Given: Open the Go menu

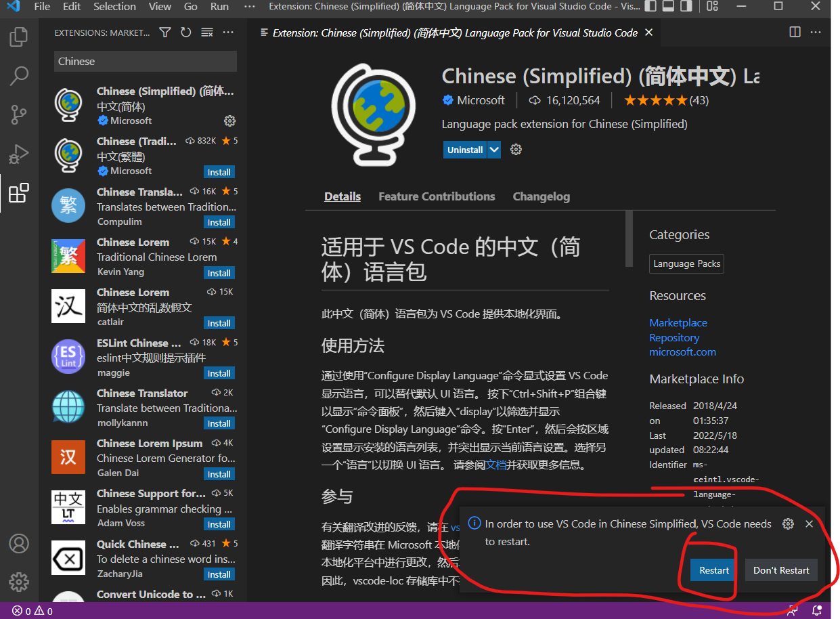Looking at the screenshot, I should (x=191, y=6).
